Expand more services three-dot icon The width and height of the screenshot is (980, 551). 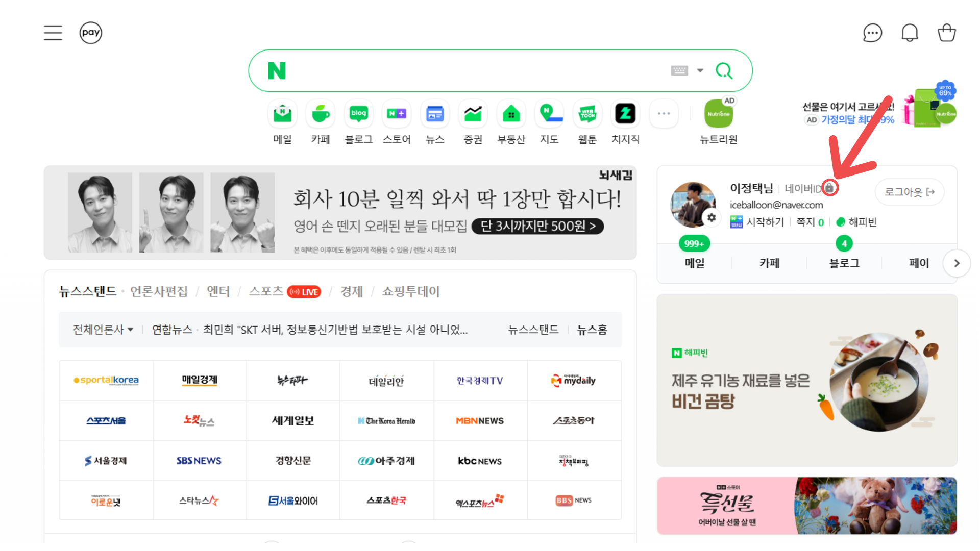tap(664, 113)
